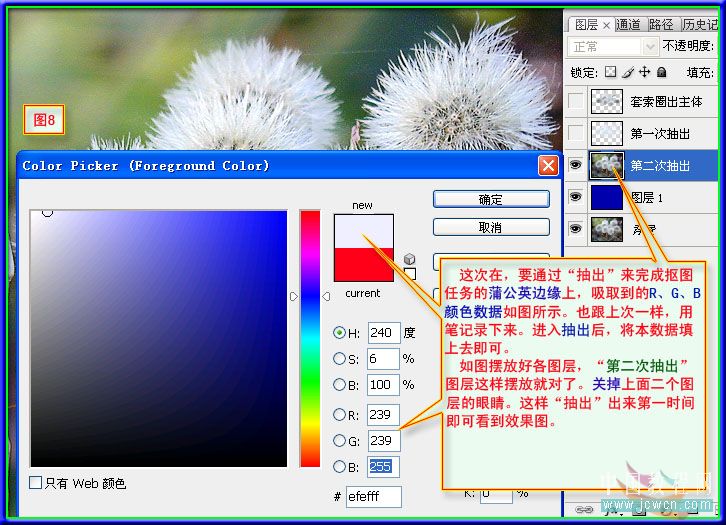Click the lock all padlock icon
This screenshot has height=525, width=726.
[x=662, y=72]
